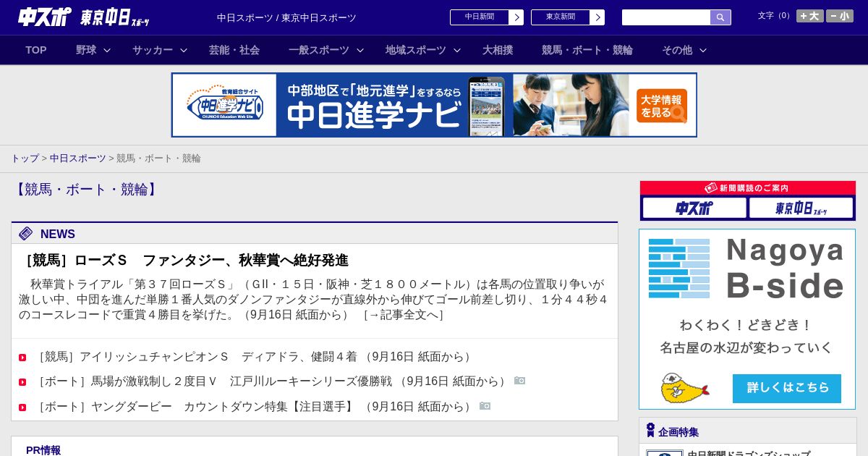Open the 東京新聞 link button

[x=561, y=17]
